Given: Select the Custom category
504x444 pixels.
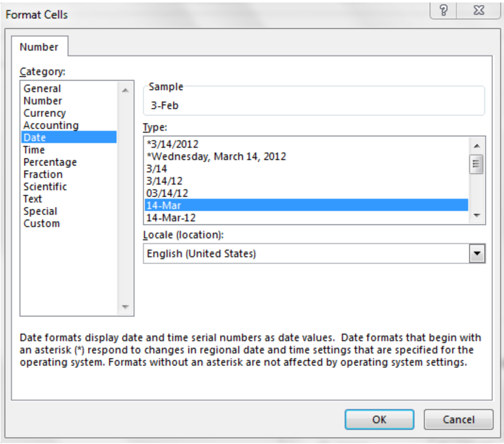Looking at the screenshot, I should click(x=41, y=223).
